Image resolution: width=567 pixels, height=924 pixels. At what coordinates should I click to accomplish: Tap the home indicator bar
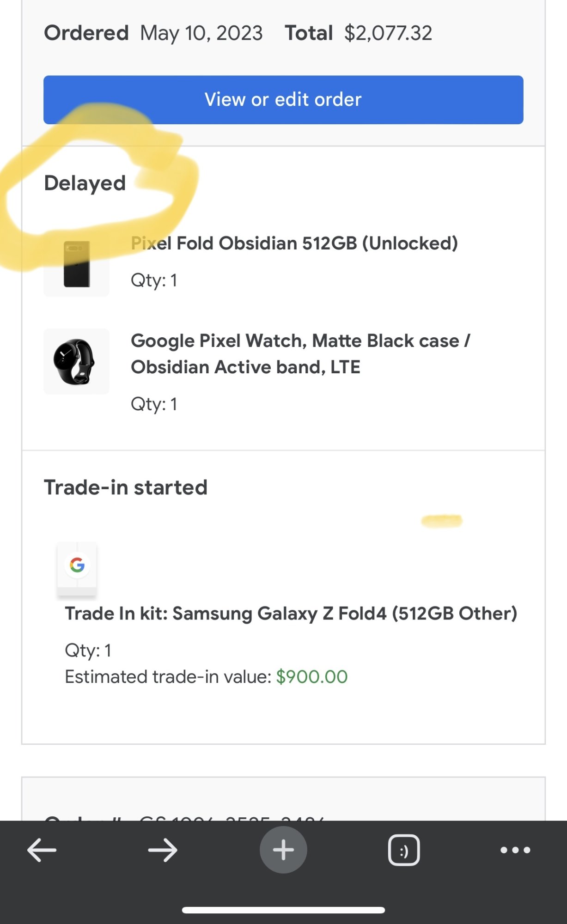click(x=283, y=910)
